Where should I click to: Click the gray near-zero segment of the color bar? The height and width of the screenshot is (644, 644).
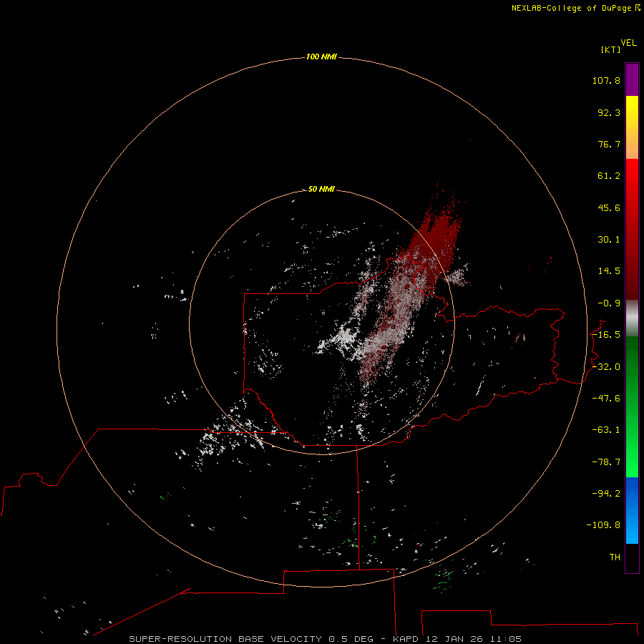pyautogui.click(x=632, y=318)
